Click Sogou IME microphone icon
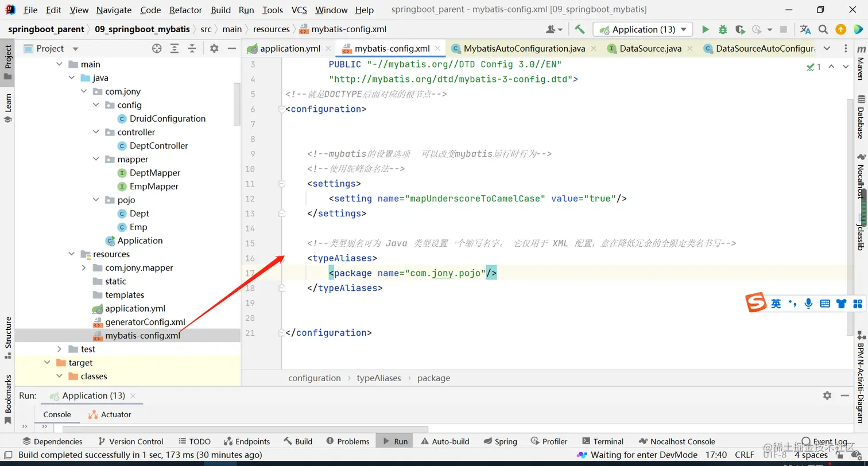The width and height of the screenshot is (868, 466). point(809,304)
